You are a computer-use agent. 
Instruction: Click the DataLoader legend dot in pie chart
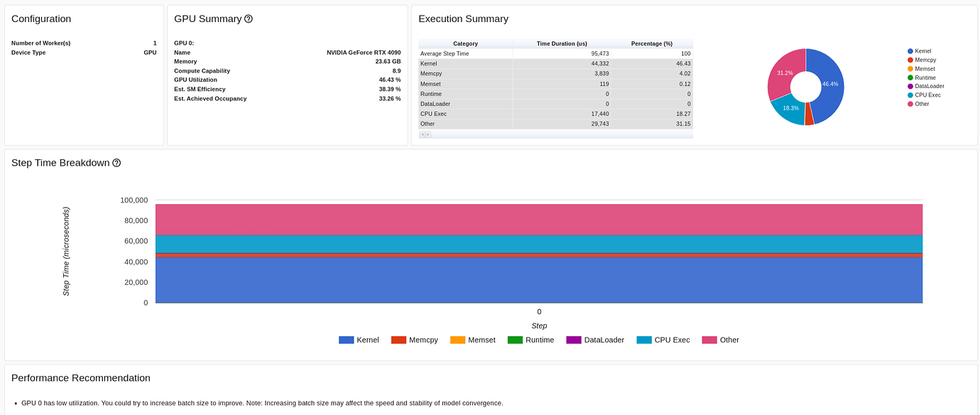coord(910,86)
